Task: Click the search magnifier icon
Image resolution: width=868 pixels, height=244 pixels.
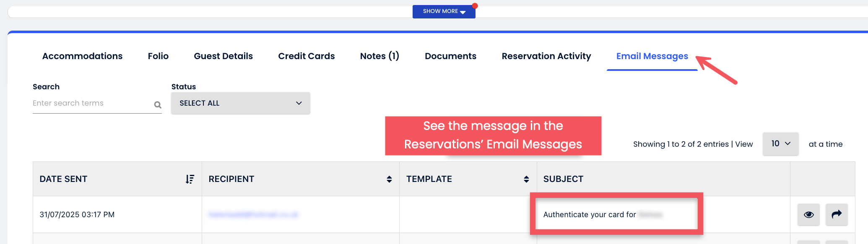Action: coord(158,105)
